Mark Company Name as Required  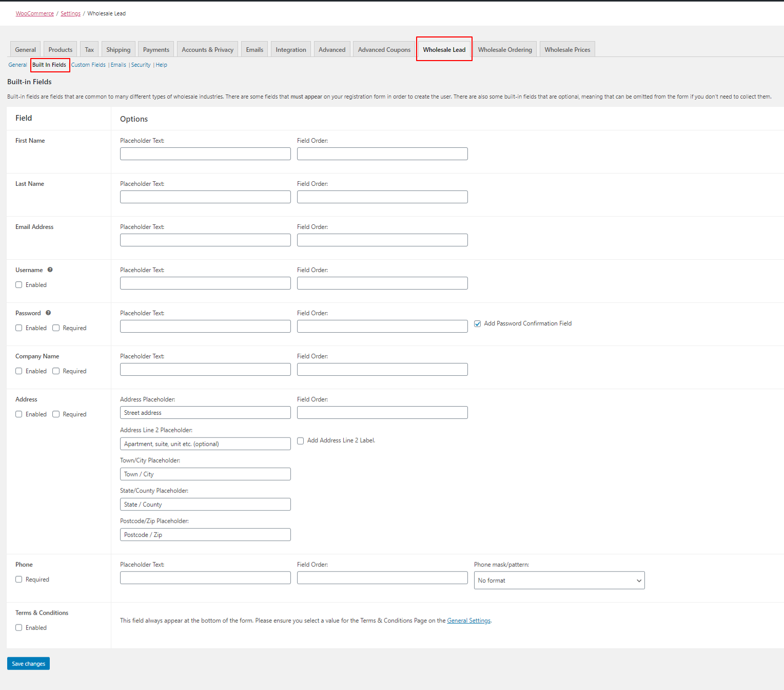click(56, 371)
